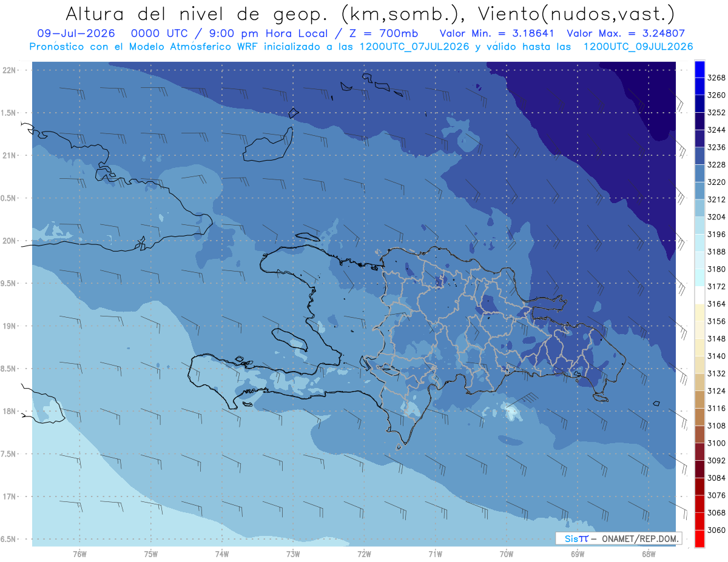Pick the dark maroon swatch between 3084 and 3092
Screen dimensions: 728x562
pyautogui.click(x=699, y=469)
